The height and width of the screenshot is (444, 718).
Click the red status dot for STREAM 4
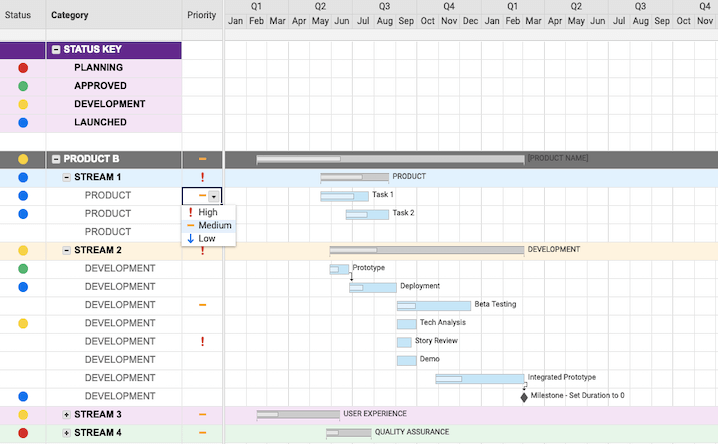[x=23, y=433]
